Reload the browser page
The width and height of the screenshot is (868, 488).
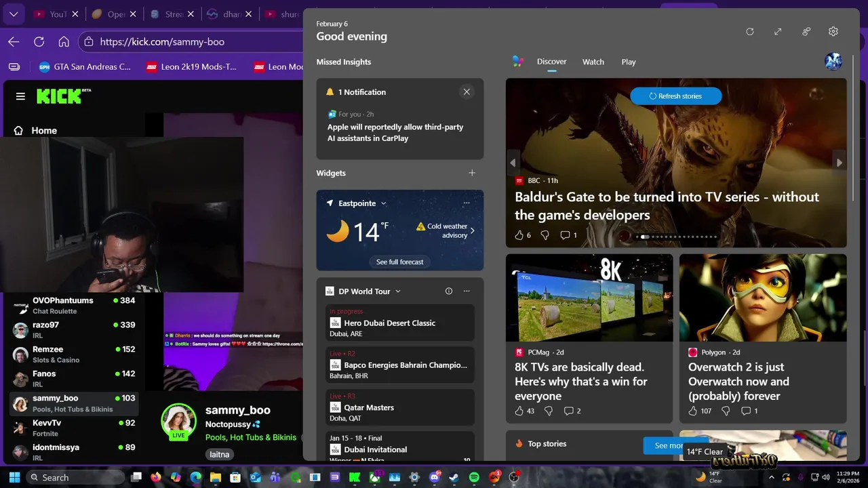(x=39, y=41)
